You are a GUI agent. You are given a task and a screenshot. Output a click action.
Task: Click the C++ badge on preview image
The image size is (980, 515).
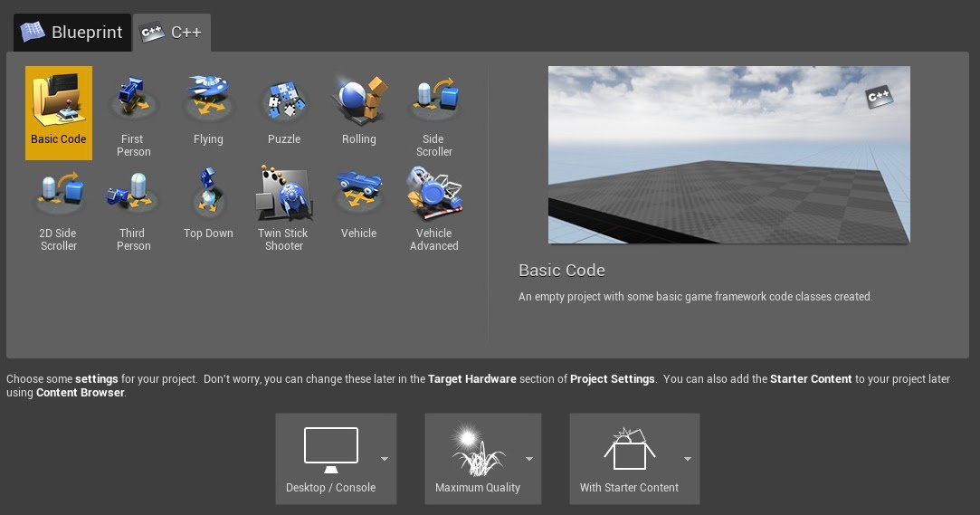[880, 96]
